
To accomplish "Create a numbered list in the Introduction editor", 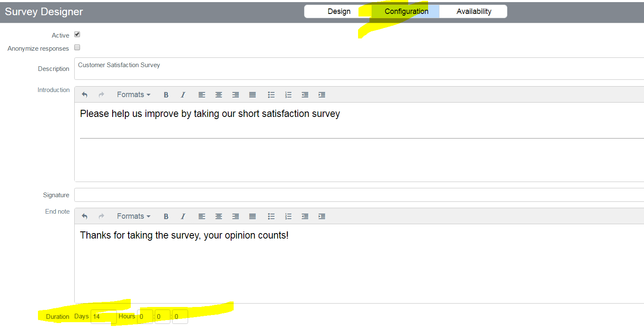I will point(288,95).
